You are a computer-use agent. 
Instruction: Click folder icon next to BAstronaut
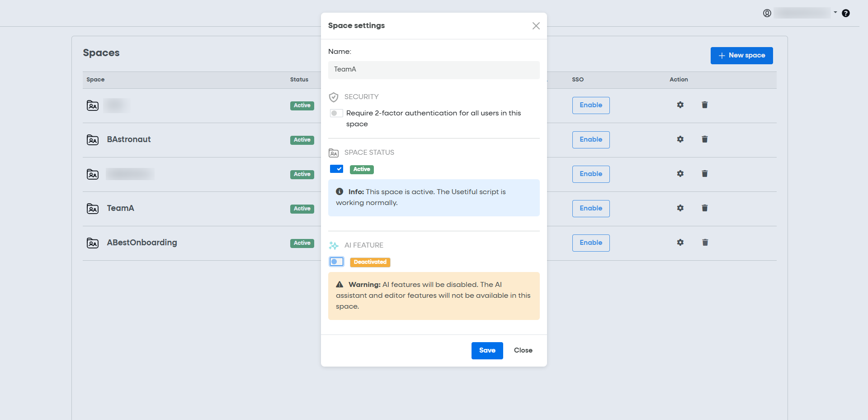(93, 140)
